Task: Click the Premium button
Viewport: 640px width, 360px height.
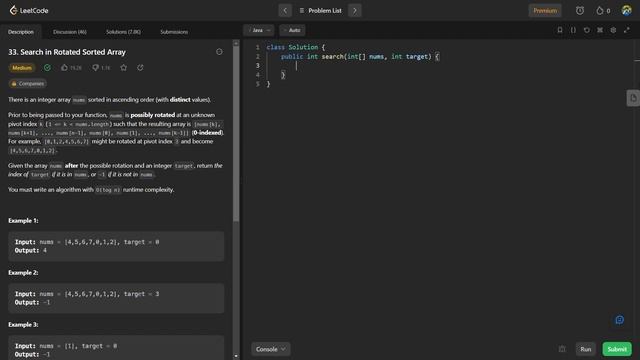Action: 545,11
